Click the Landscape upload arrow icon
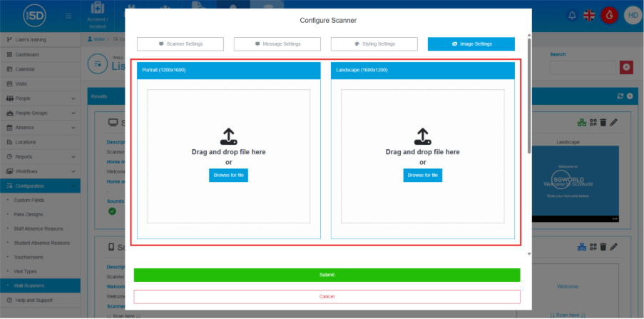The width and height of the screenshot is (644, 319). click(x=422, y=136)
